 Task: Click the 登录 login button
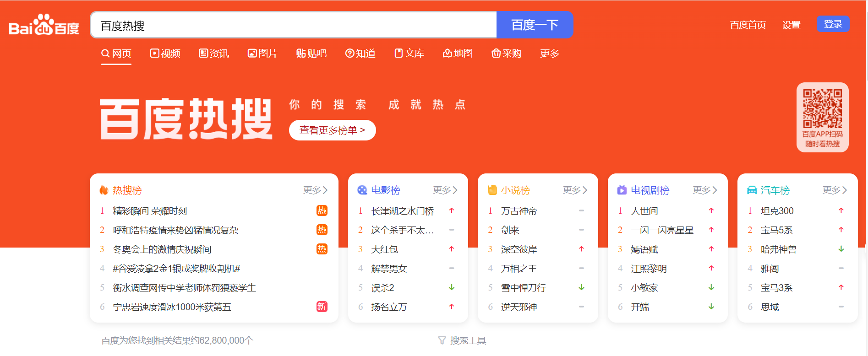coord(833,24)
